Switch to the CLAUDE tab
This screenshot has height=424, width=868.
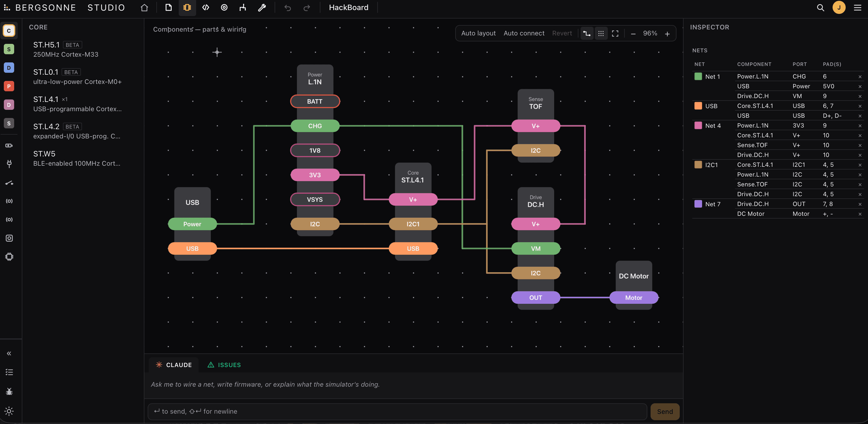174,365
